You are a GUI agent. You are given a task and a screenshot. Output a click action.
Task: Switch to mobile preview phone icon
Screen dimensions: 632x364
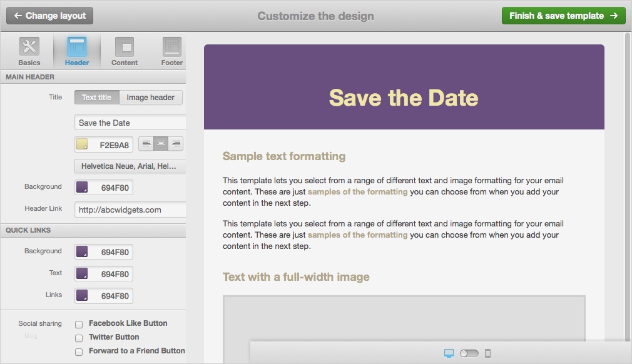[488, 353]
